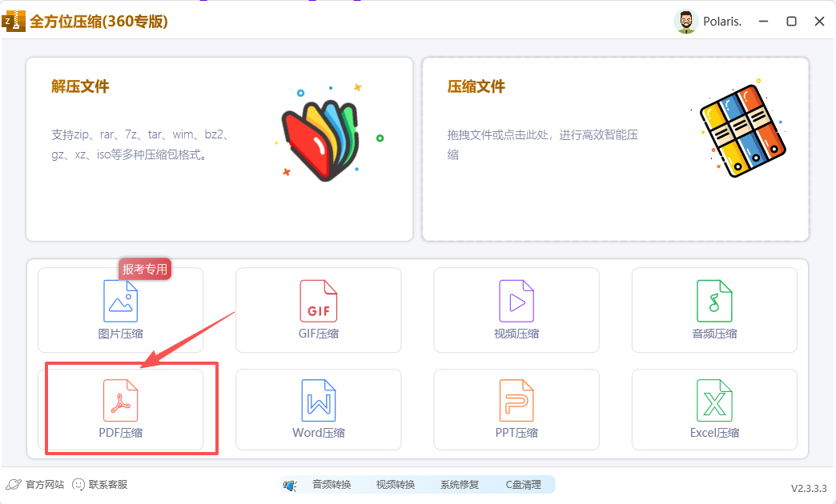836x504 pixels.
Task: Open the 图片压缩 image compression tool
Action: click(x=120, y=310)
